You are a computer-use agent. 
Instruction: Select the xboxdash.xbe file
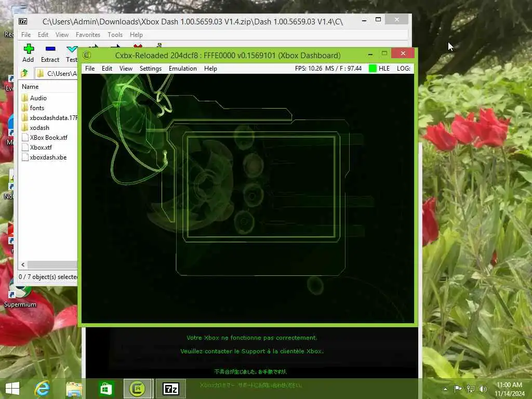44,157
